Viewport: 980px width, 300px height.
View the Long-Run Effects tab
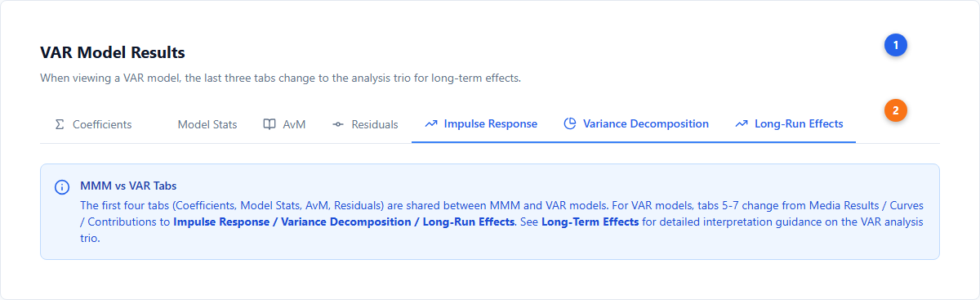click(x=789, y=124)
